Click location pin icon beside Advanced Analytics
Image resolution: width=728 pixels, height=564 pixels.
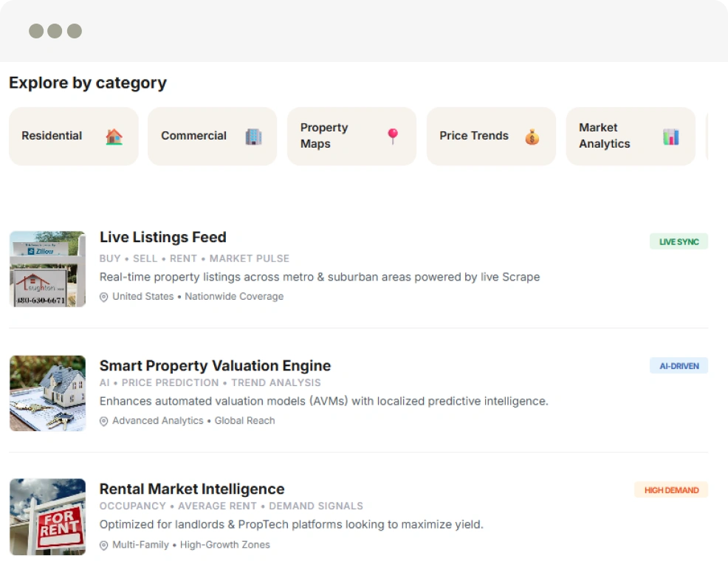click(x=104, y=421)
